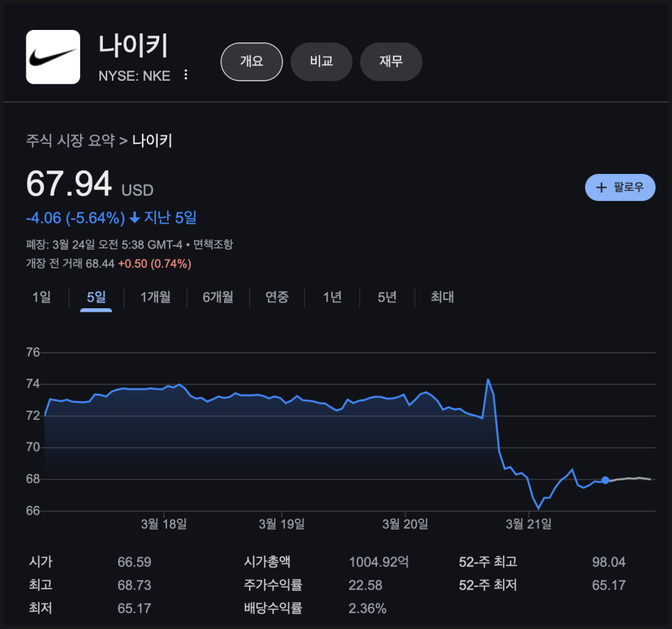Click the blue down arrow beside 지난 5일

point(134,218)
